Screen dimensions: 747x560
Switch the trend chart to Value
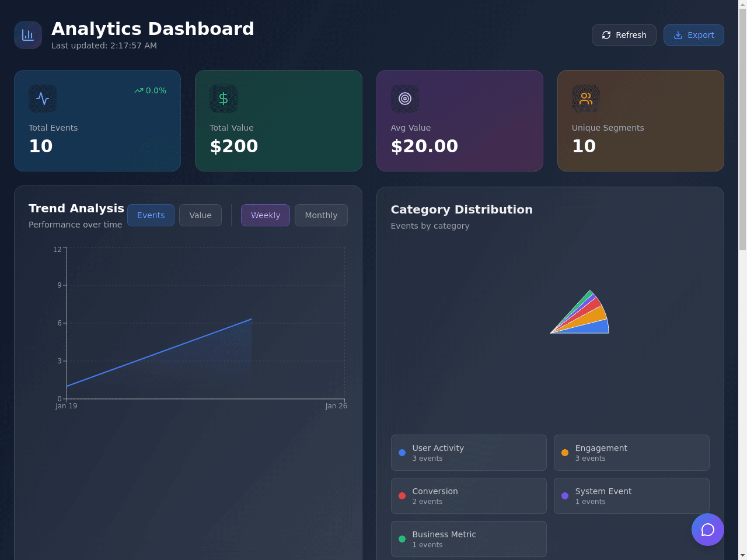(x=200, y=215)
